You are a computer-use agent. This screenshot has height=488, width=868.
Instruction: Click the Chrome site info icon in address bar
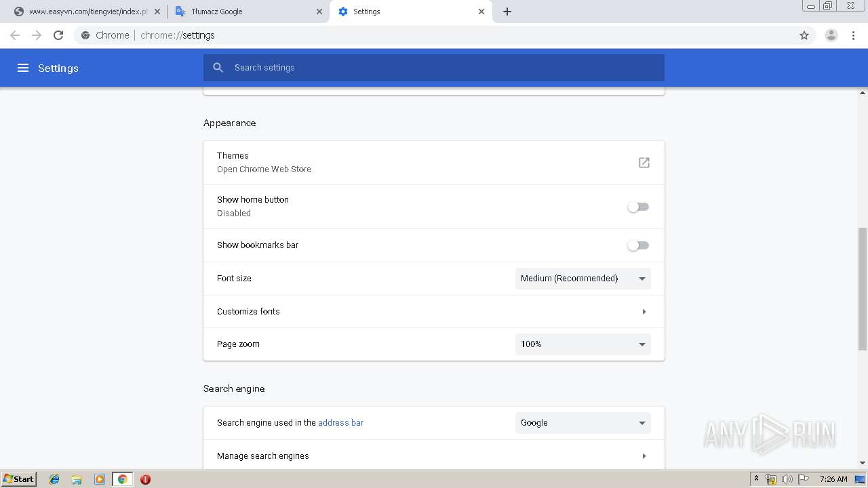(x=85, y=35)
